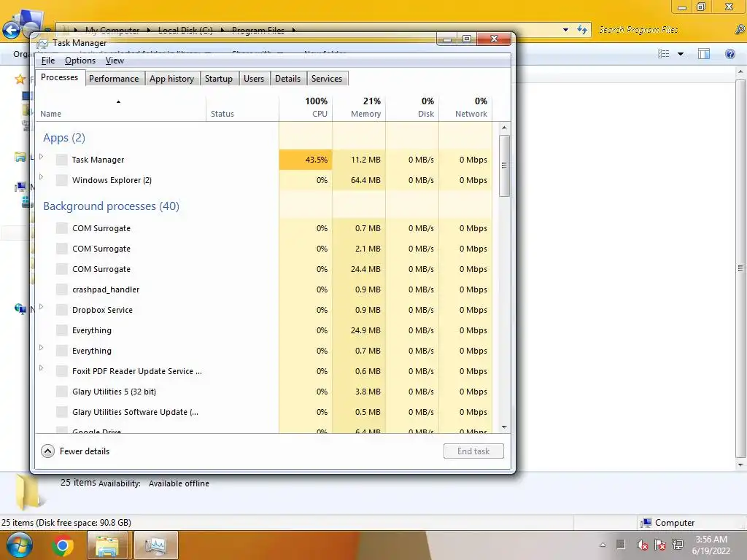Switch to the Performance tab
Image resolution: width=747 pixels, height=560 pixels.
(x=114, y=79)
